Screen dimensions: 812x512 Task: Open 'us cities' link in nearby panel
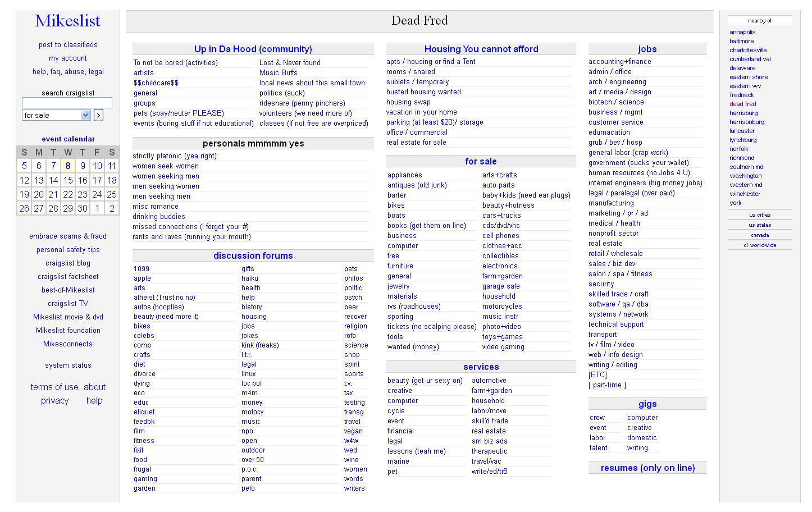point(760,215)
